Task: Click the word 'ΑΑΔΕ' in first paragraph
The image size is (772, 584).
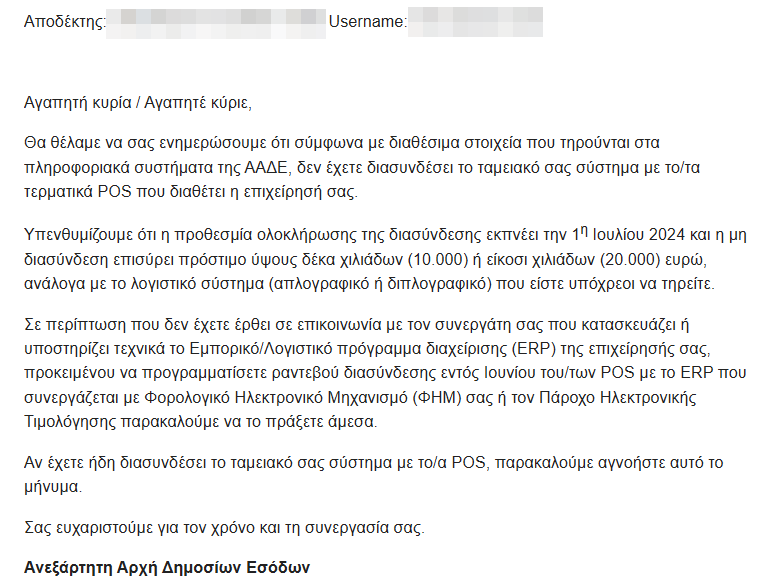Action: pos(266,168)
